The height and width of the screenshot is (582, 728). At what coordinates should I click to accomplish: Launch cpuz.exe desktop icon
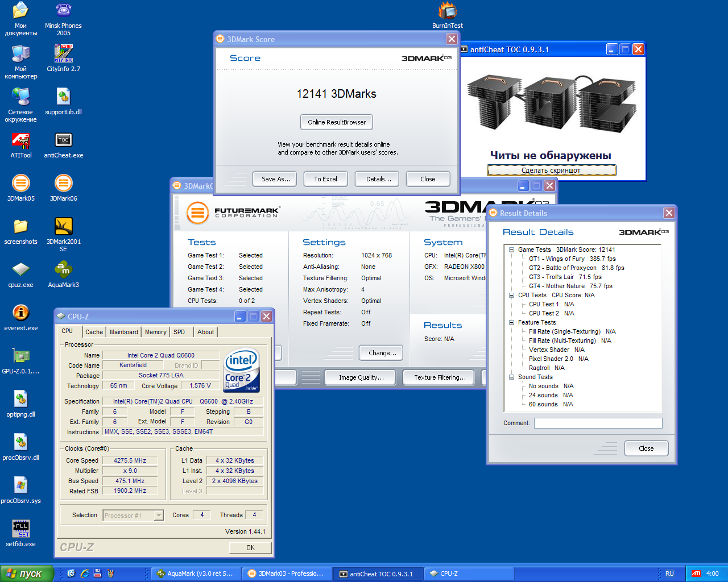pos(21,274)
